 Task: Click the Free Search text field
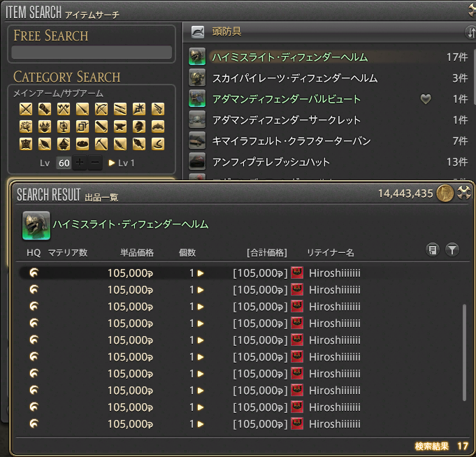tap(92, 52)
